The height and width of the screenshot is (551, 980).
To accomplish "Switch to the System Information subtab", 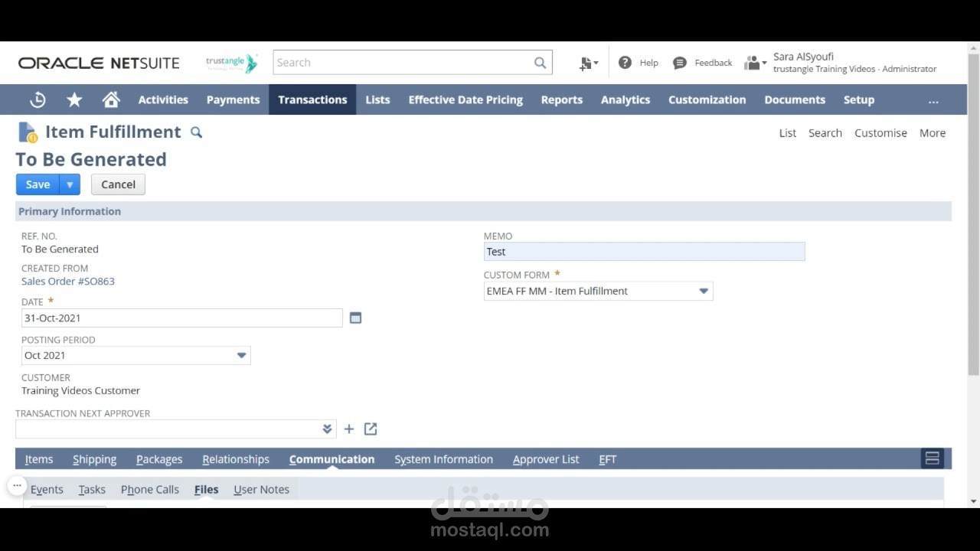I will [x=443, y=459].
